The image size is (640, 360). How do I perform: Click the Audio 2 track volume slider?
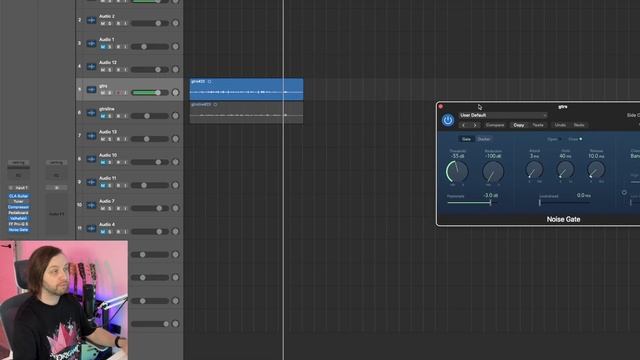149,23
